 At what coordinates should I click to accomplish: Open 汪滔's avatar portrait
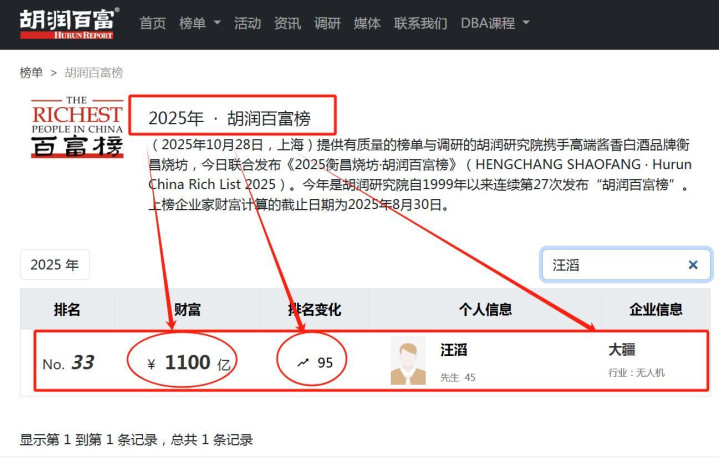(x=408, y=361)
